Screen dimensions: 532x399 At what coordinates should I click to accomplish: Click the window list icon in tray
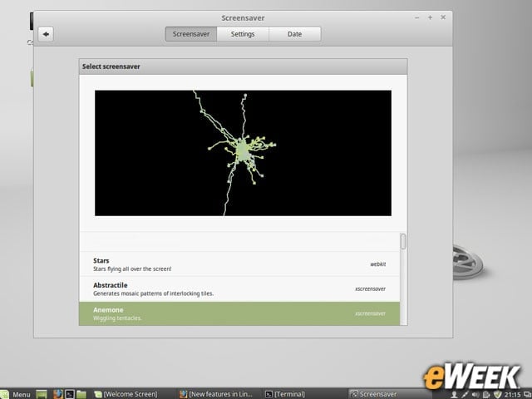coord(527,395)
